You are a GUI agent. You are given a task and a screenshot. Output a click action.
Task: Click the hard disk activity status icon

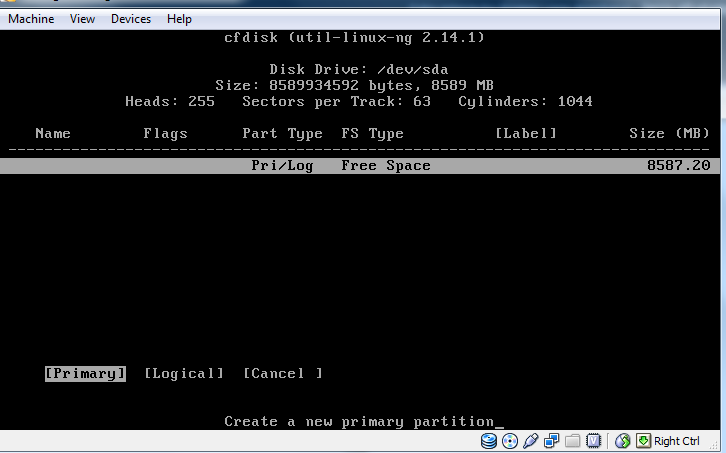pyautogui.click(x=488, y=441)
